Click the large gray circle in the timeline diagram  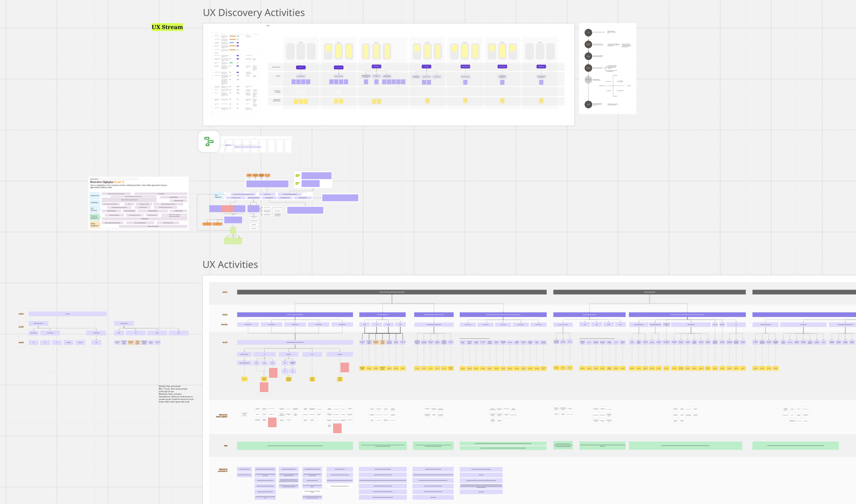[x=588, y=80]
